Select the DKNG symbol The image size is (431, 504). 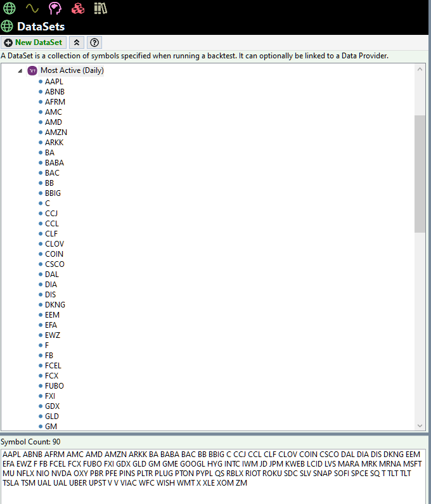click(55, 304)
